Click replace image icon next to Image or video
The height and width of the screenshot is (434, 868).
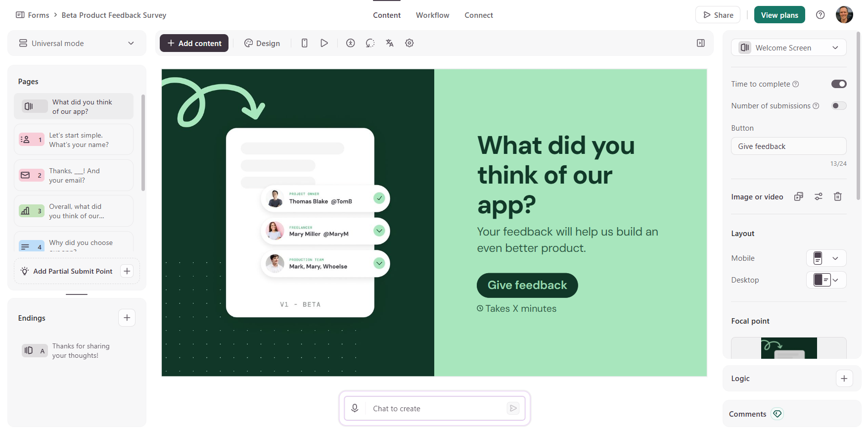point(799,196)
